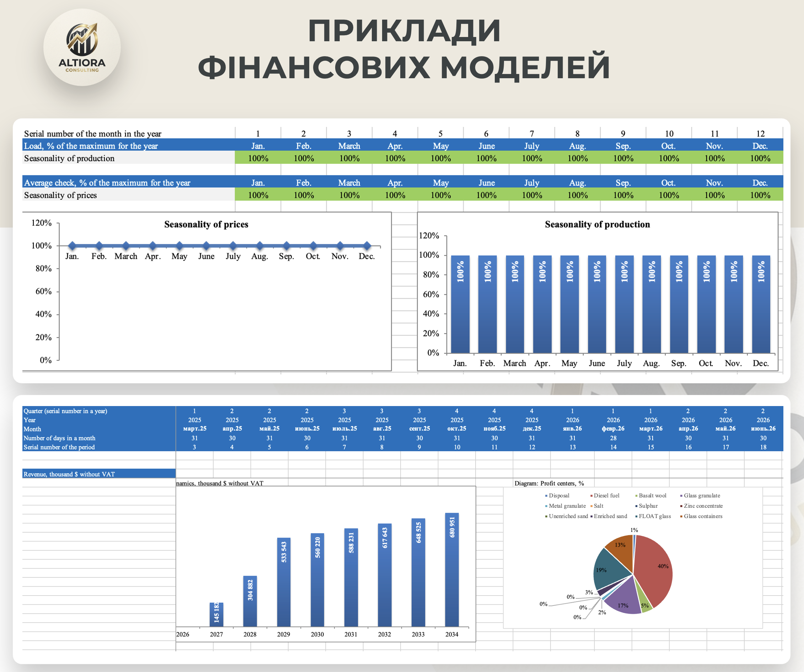Click the 2033 bar labeled 648 525
804x672 pixels.
coord(418,572)
